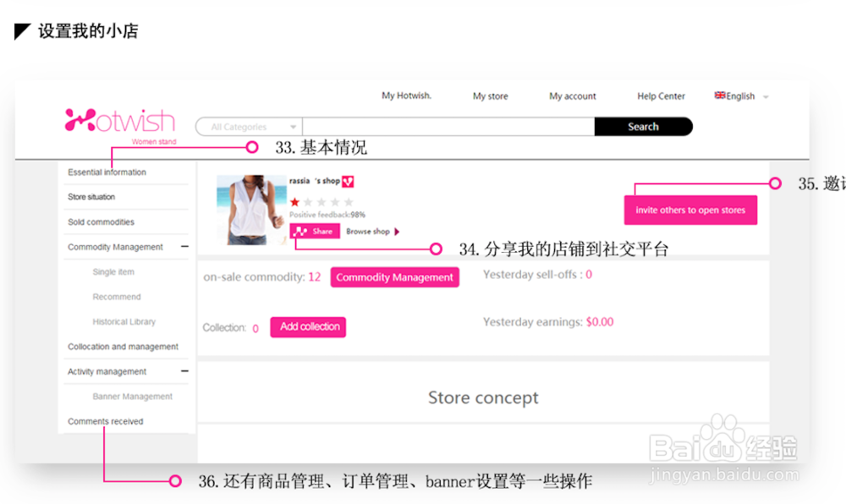The image size is (846, 504).
Task: Click the British flag language icon
Action: coord(719,96)
